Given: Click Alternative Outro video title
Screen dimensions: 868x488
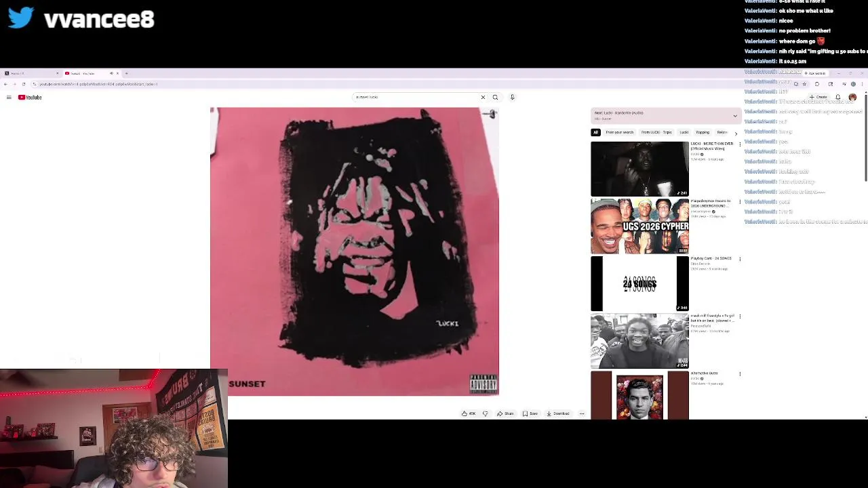Looking at the screenshot, I should (704, 373).
